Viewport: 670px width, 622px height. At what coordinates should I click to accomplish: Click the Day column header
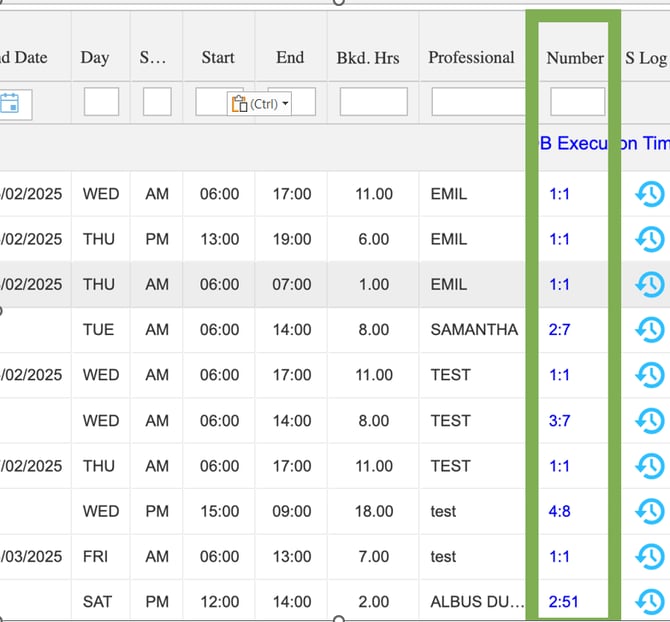click(x=95, y=58)
